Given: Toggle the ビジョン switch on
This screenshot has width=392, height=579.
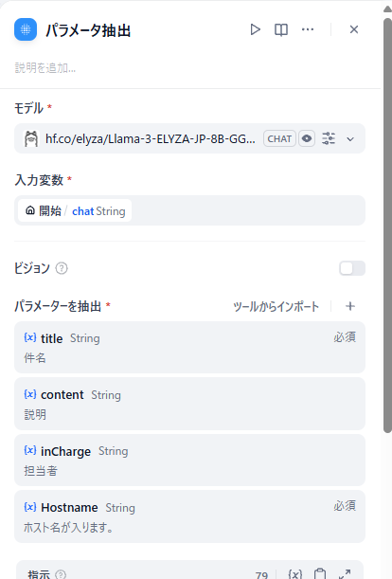Looking at the screenshot, I should (x=352, y=268).
